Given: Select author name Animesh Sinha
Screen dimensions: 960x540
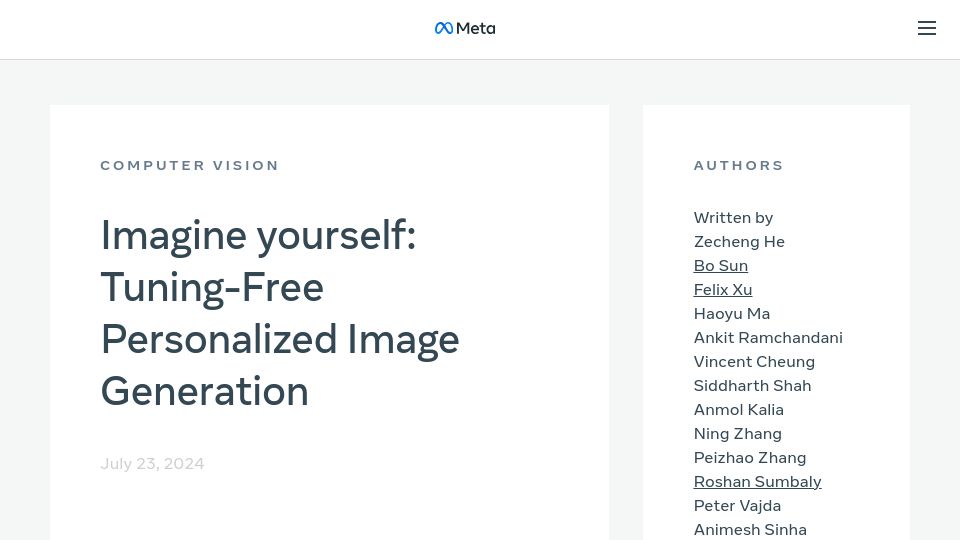Looking at the screenshot, I should (750, 530).
